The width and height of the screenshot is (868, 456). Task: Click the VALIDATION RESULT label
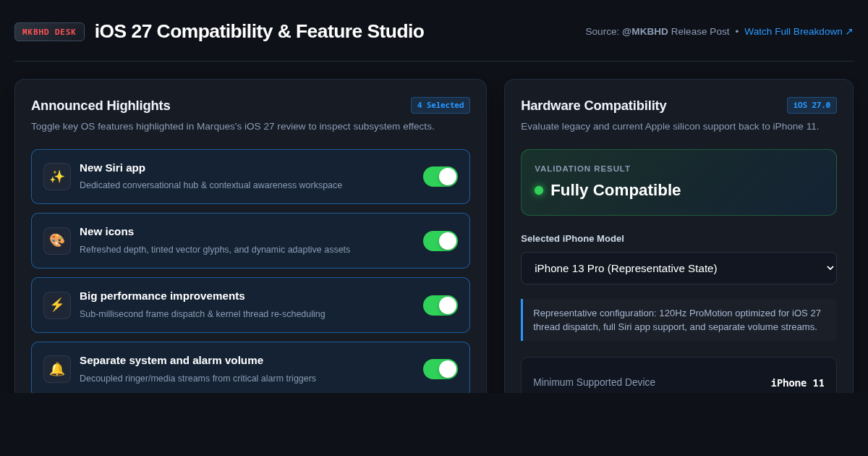coord(582,169)
